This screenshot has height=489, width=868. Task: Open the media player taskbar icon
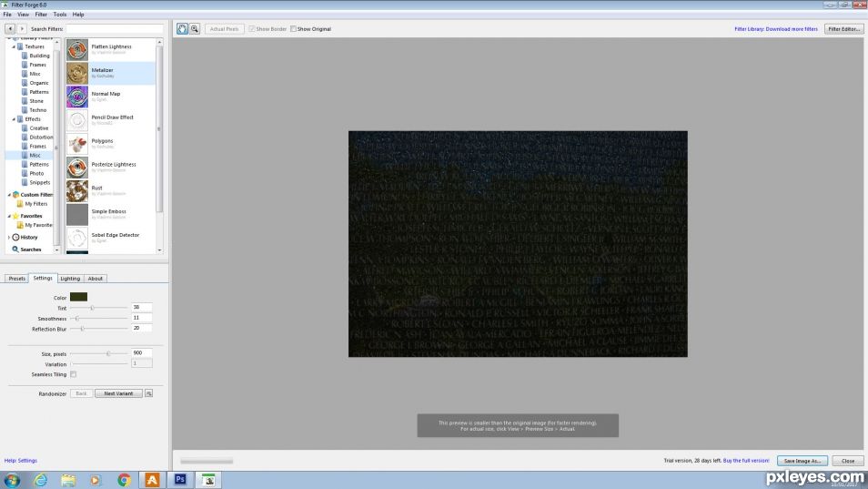96,480
